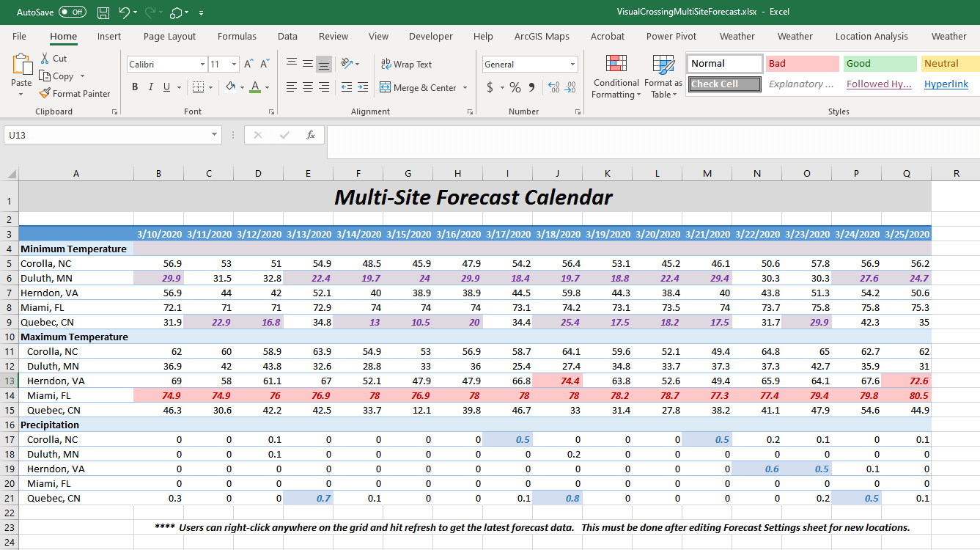980x550 pixels.
Task: Apply the Hyperlink cell style
Action: click(946, 84)
